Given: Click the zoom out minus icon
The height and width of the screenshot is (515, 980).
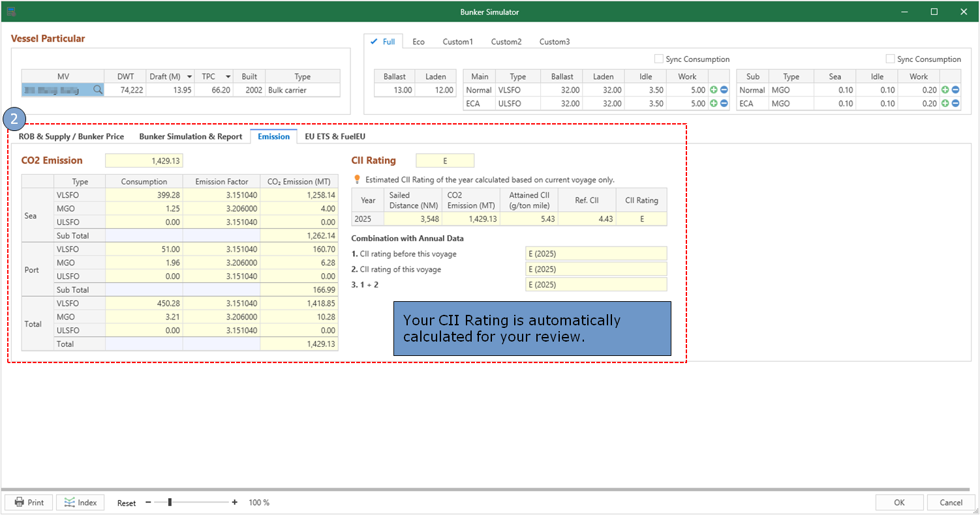Looking at the screenshot, I should 148,503.
